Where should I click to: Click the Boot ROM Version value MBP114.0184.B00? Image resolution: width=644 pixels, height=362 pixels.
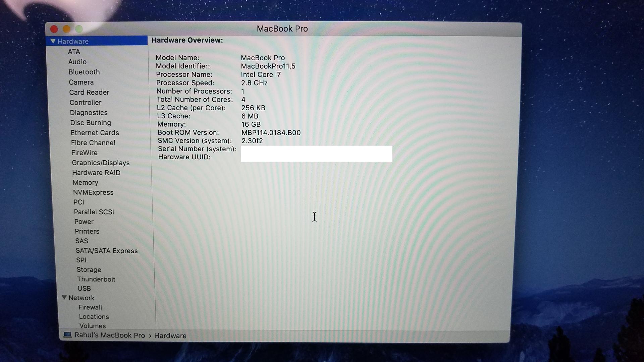click(x=271, y=133)
